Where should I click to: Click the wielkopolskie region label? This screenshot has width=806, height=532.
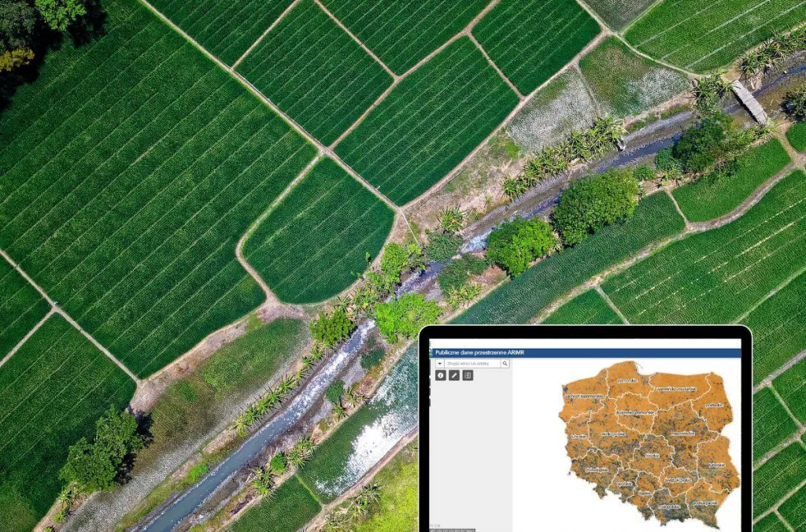(612, 434)
